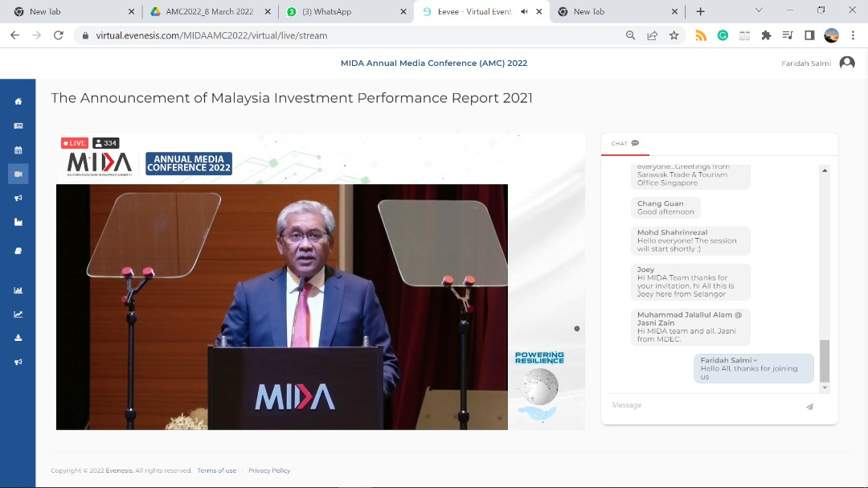Click the book icon in the sidebar

click(18, 251)
